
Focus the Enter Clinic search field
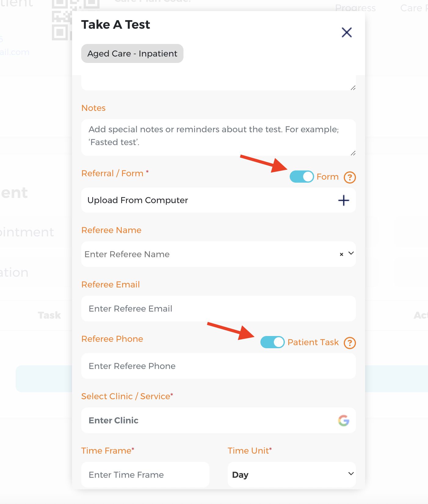pos(208,421)
